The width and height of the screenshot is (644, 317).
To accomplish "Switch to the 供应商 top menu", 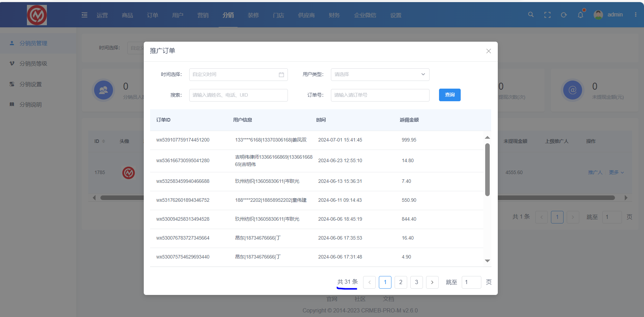I will click(x=306, y=15).
